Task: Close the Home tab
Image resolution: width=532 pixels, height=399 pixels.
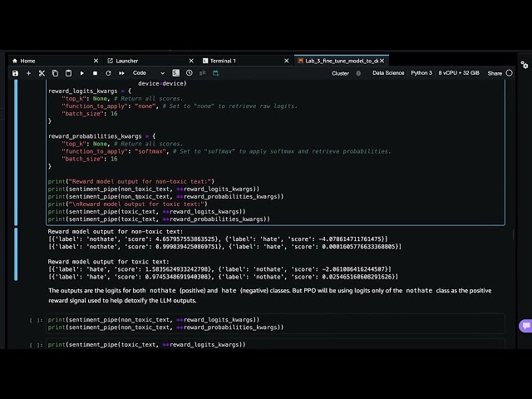Action: click(96, 61)
